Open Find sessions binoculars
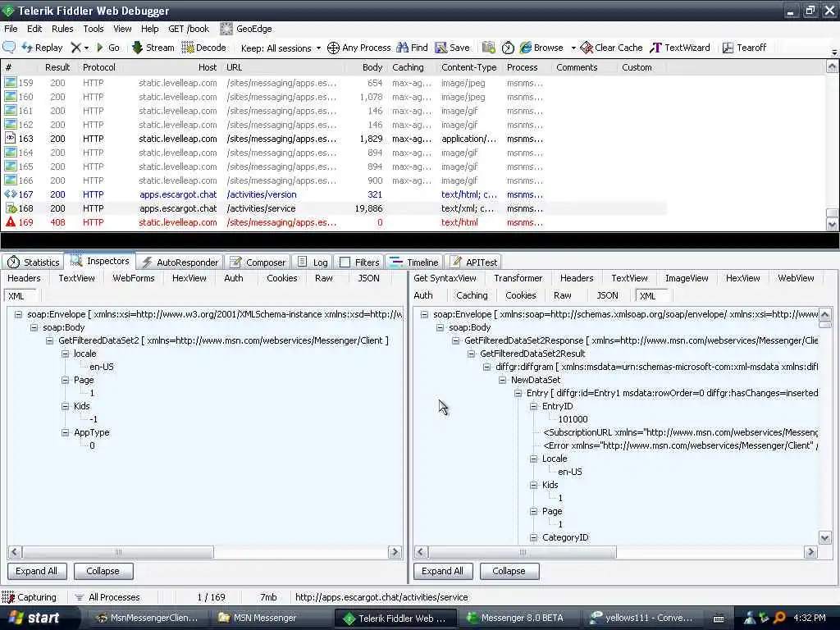840x630 pixels. [412, 48]
